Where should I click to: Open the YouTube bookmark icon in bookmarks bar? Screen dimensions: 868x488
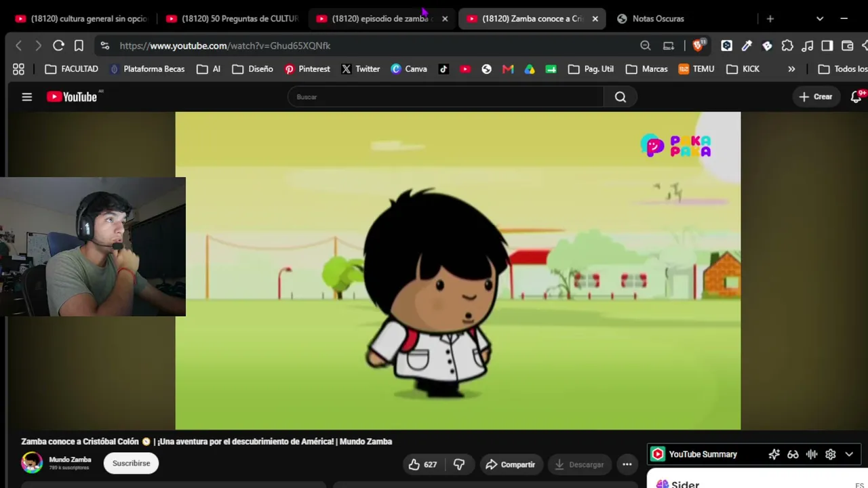(x=465, y=69)
